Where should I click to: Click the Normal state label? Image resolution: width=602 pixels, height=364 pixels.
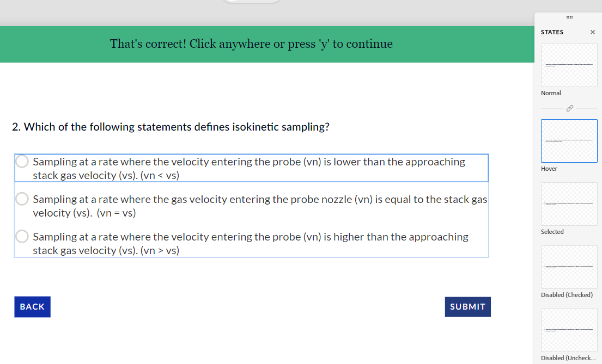pyautogui.click(x=551, y=92)
